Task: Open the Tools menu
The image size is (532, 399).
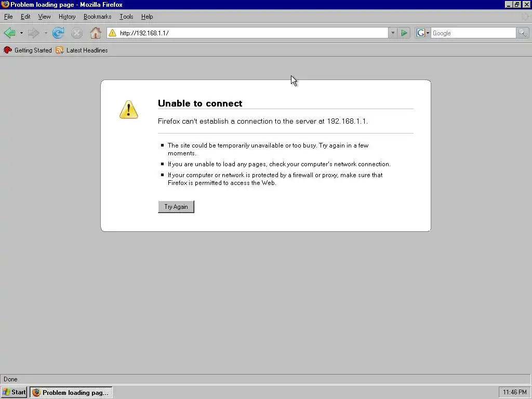Action: 126,17
